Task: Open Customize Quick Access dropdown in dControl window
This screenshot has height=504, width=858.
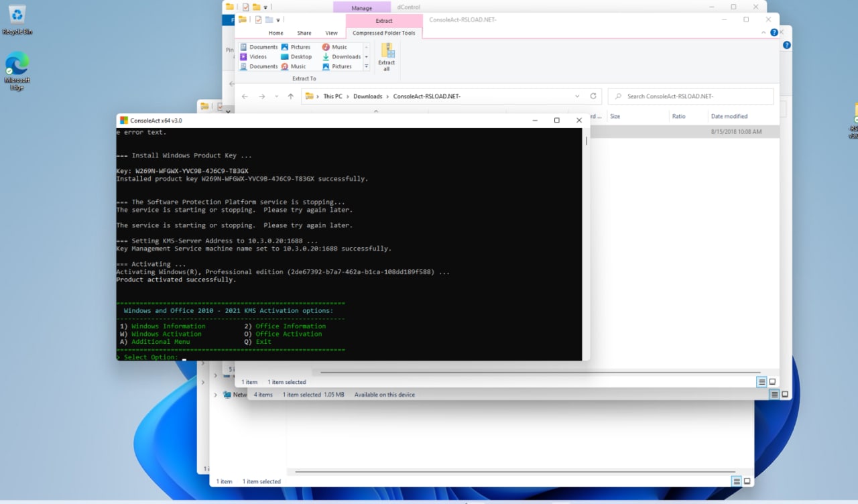Action: (x=265, y=7)
